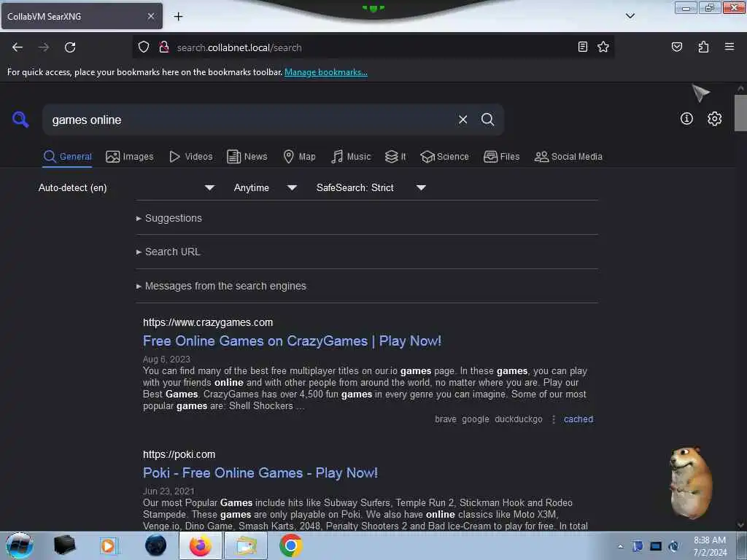Select the General search tab
The width and height of the screenshot is (747, 560).
click(x=67, y=157)
